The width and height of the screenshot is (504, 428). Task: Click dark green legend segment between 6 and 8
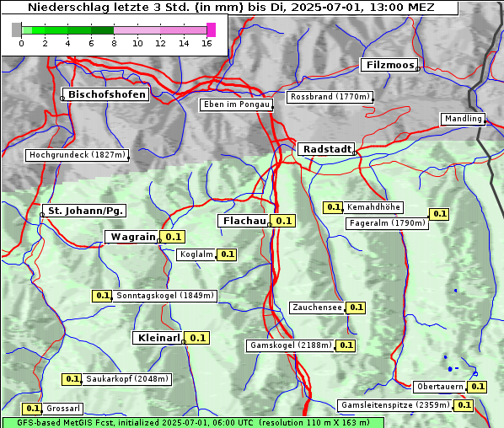coord(103,30)
